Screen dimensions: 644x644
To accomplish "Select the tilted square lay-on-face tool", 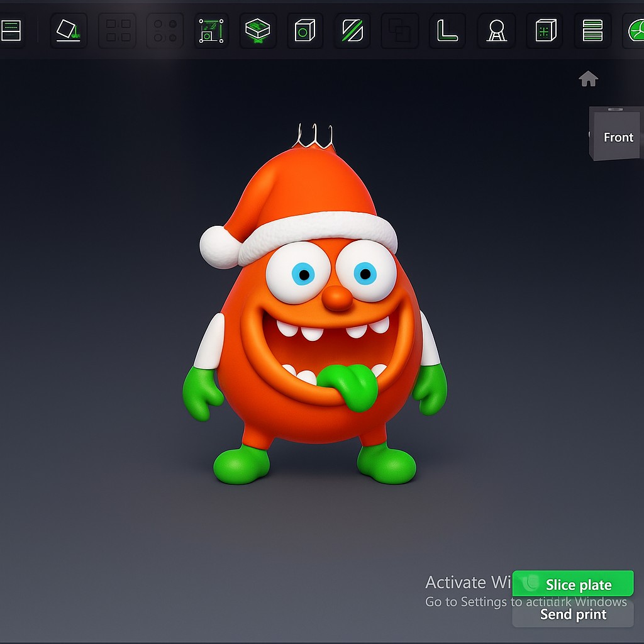I will click(x=68, y=30).
